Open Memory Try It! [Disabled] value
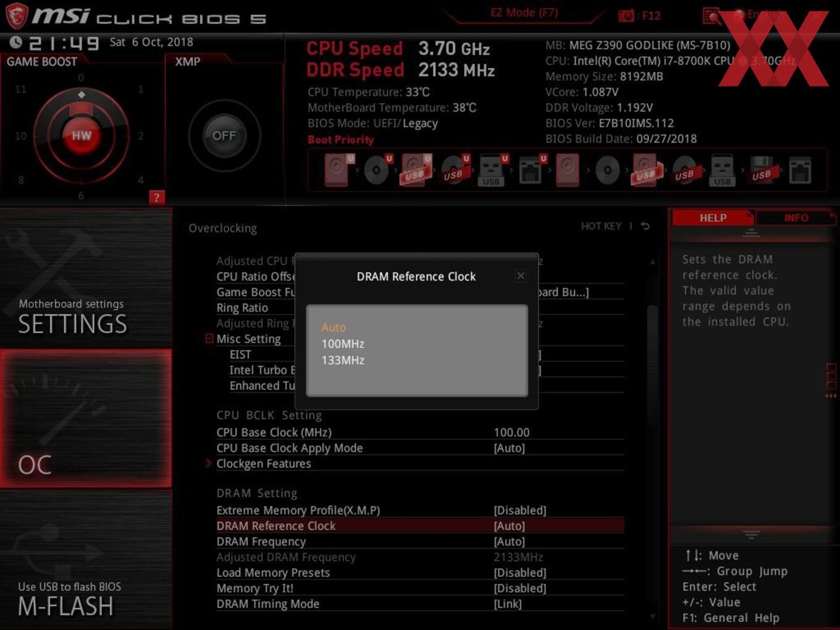Image resolution: width=840 pixels, height=630 pixels. click(520, 588)
